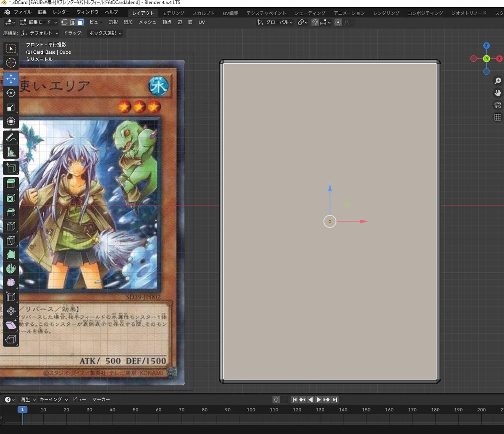Screen dimensions: 504x434
Task: Toggle auto keying record button
Action: [x=276, y=400]
